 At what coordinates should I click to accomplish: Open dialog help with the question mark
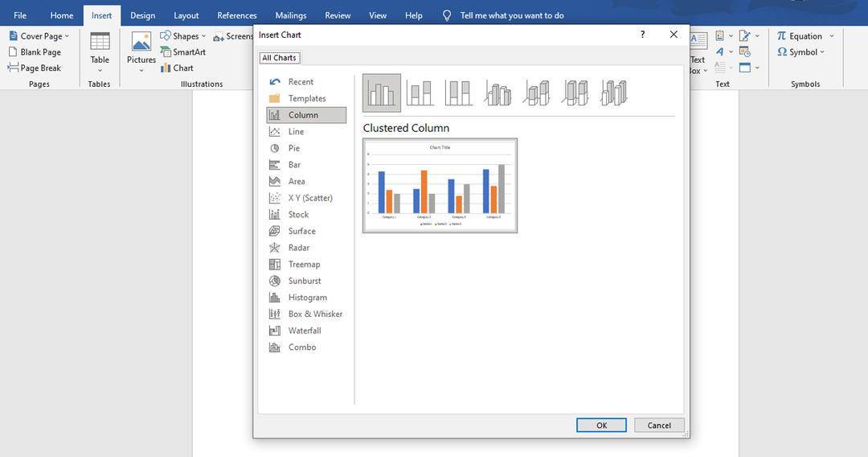642,35
